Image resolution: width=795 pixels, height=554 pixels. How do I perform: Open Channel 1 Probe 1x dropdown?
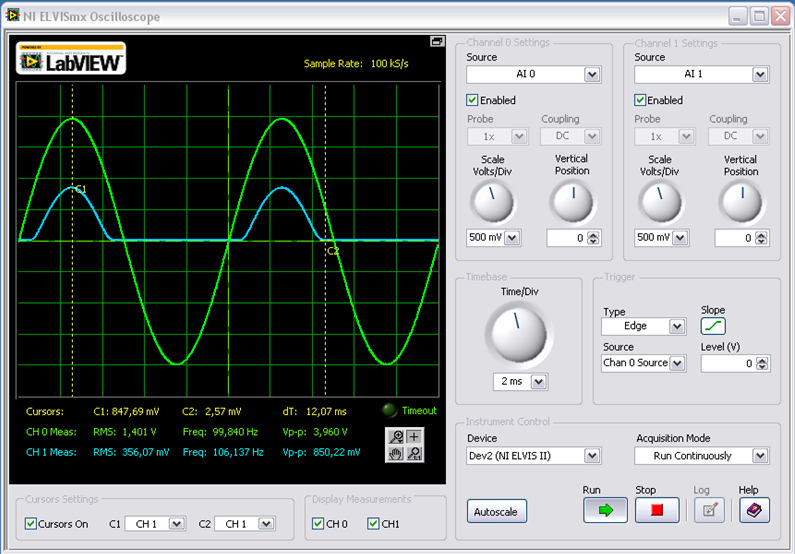pos(685,136)
